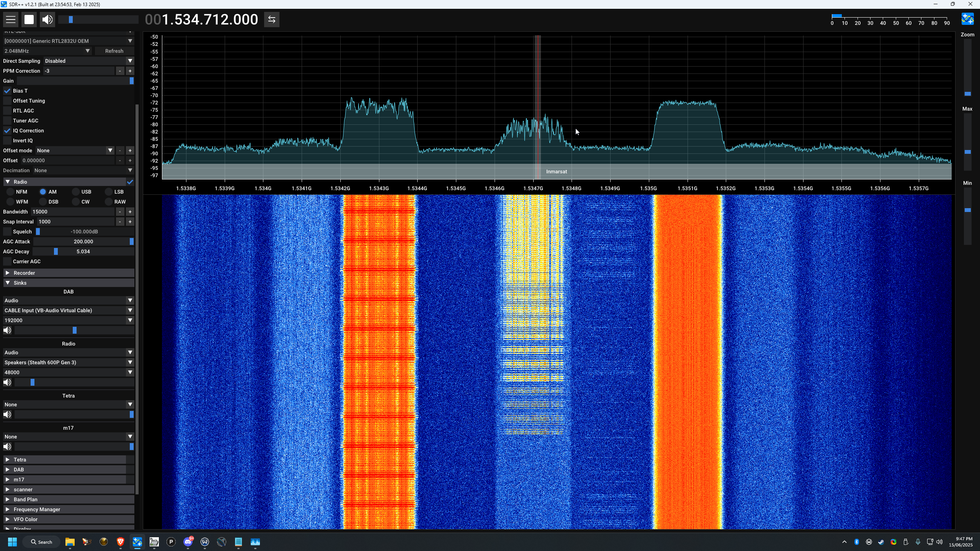
Task: Expand the Band Plan section
Action: [69, 499]
